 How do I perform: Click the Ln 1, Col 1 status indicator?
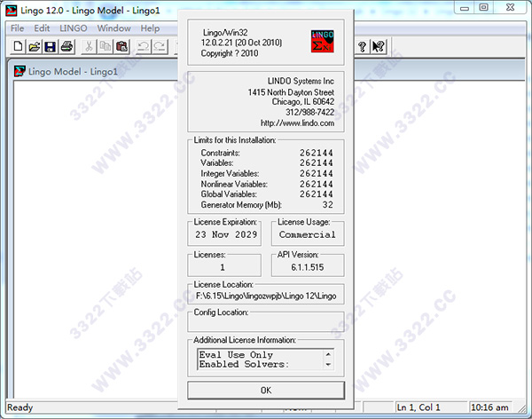(419, 407)
